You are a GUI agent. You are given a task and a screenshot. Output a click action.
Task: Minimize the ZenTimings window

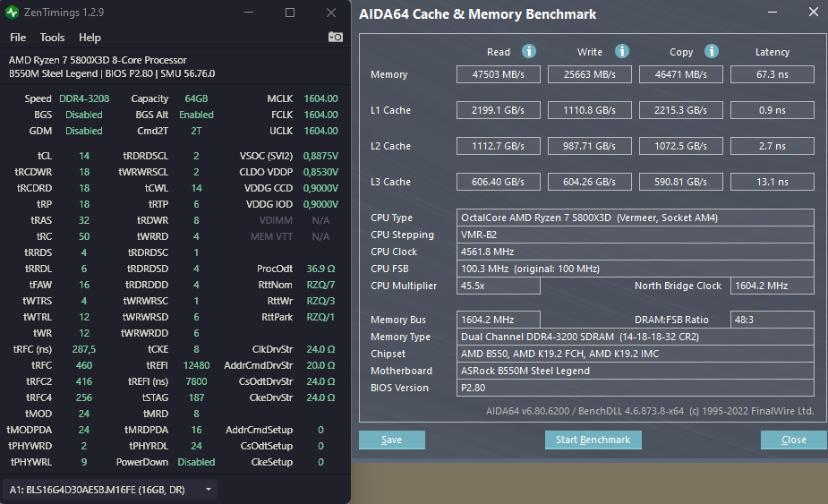pyautogui.click(x=249, y=13)
